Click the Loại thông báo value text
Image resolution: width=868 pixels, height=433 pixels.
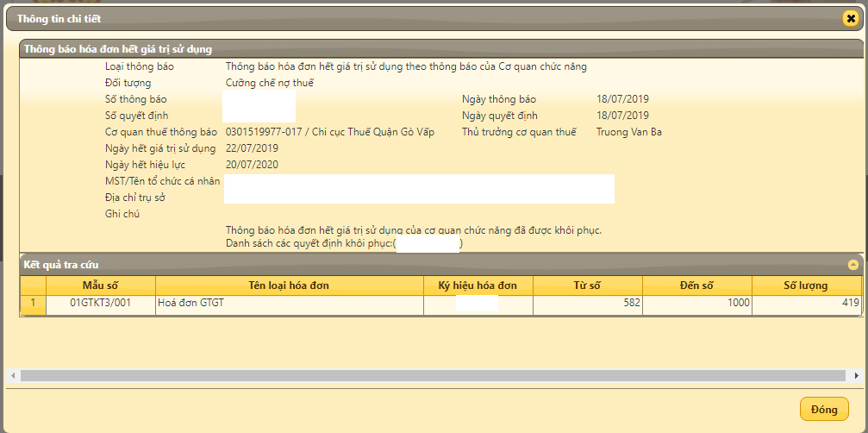coord(406,67)
